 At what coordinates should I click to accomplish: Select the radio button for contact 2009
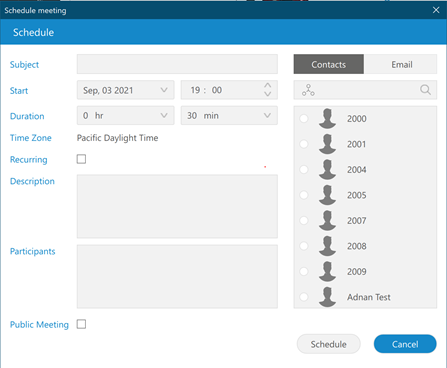click(x=304, y=271)
